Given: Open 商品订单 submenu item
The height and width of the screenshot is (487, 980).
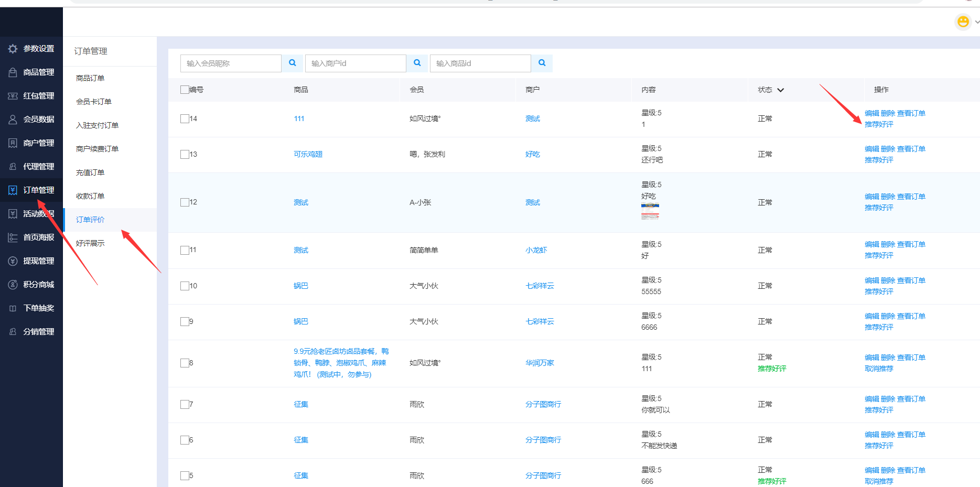Looking at the screenshot, I should 90,78.
